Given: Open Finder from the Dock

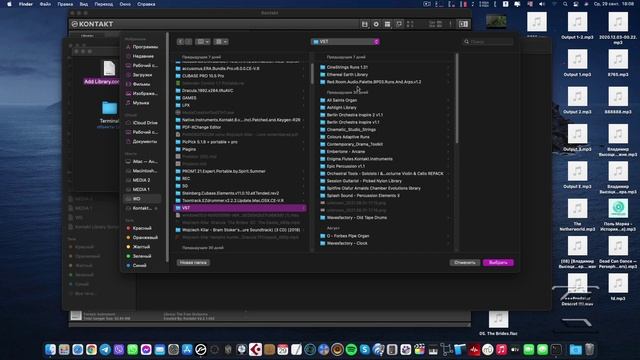Looking at the screenshot, I should pos(50,350).
